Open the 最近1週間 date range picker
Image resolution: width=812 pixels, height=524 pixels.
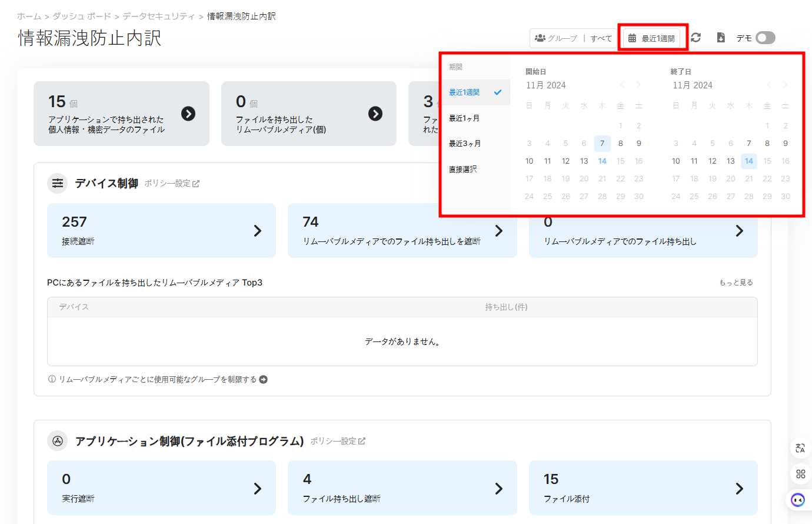click(x=651, y=38)
